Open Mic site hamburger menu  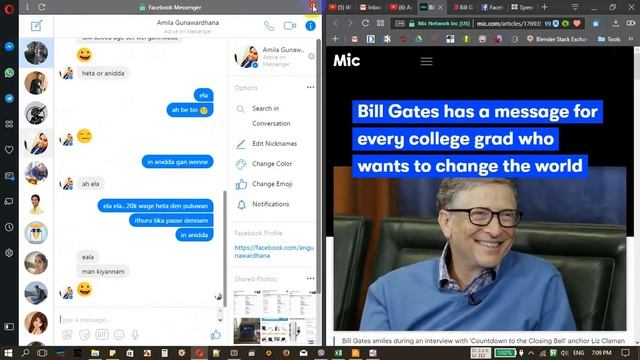coord(426,61)
